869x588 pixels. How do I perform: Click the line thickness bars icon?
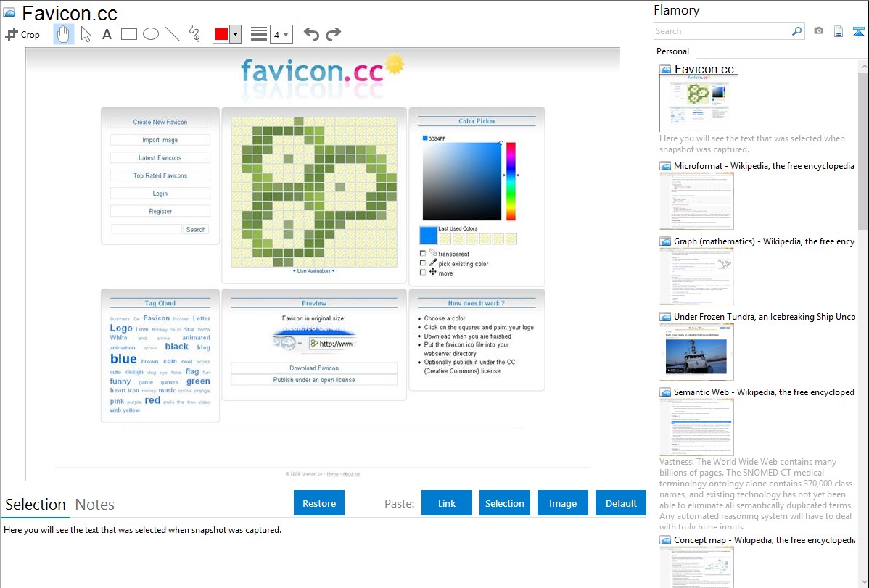coord(259,34)
